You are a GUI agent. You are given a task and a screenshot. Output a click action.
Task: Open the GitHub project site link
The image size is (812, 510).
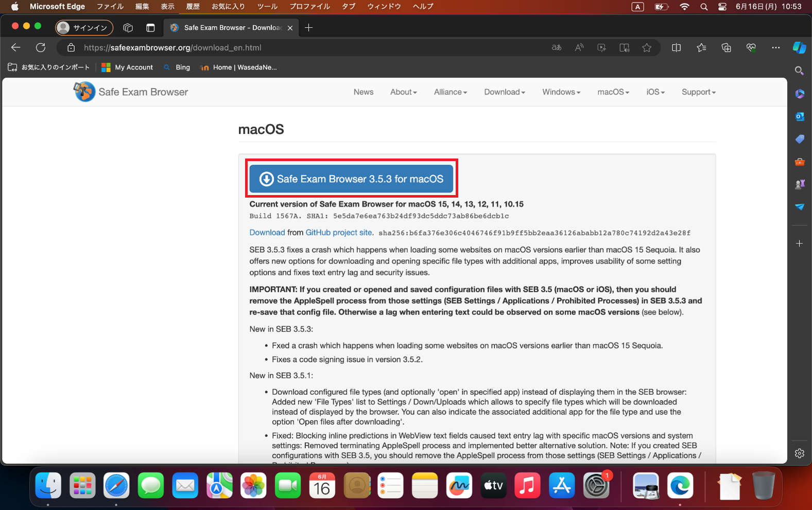coord(338,233)
